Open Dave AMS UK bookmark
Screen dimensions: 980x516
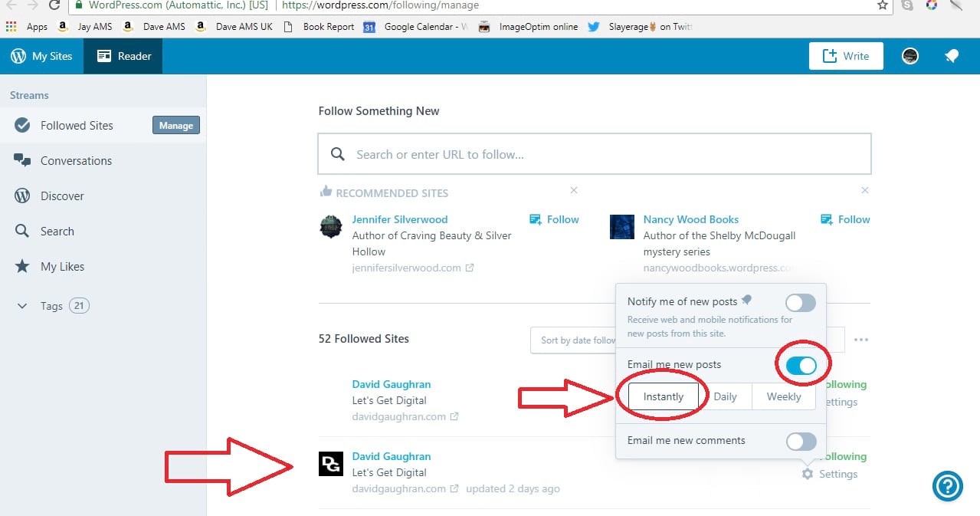pyautogui.click(x=234, y=26)
